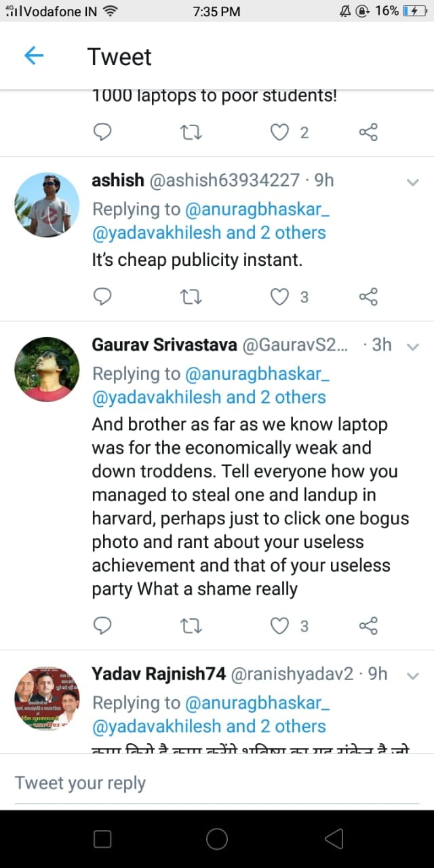Like Gaurav Srivastava's tweet

coord(280,625)
